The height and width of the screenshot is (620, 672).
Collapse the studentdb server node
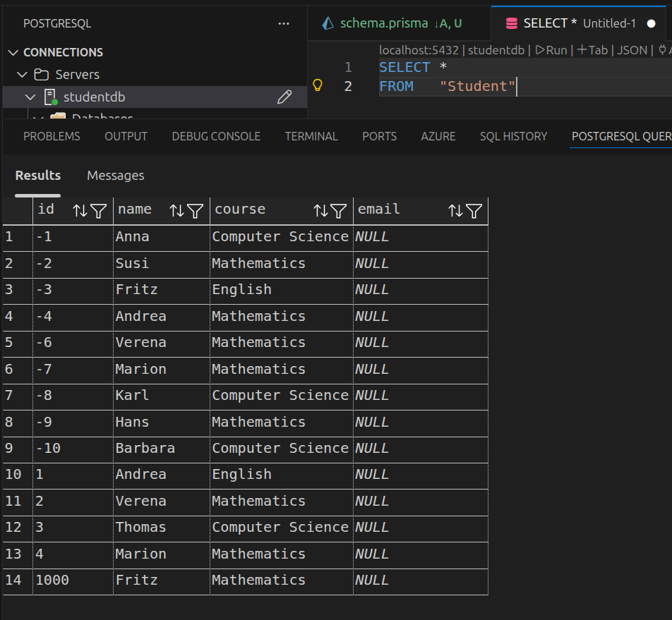coord(30,97)
